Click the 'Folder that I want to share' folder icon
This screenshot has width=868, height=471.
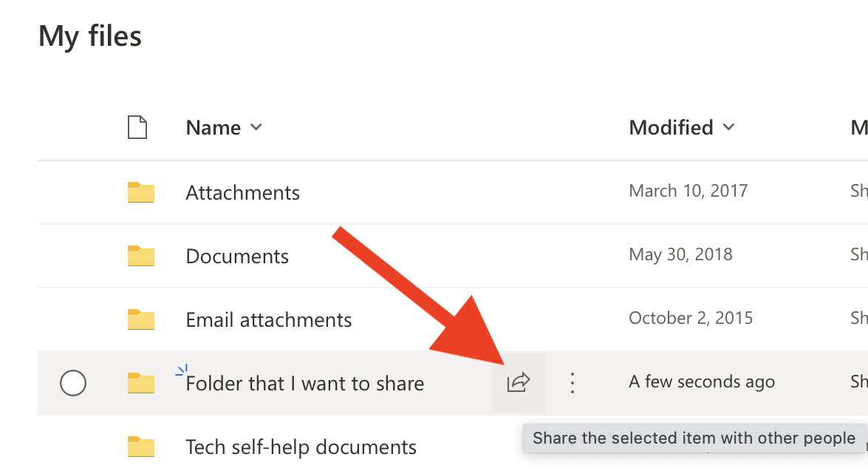[140, 383]
